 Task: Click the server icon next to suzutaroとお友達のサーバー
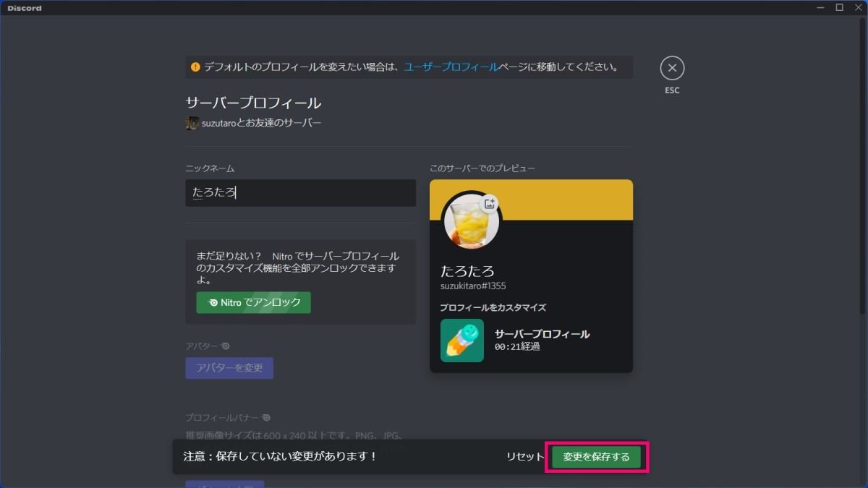(191, 123)
